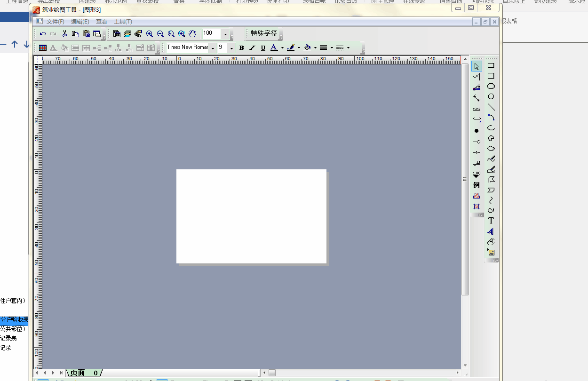Click the scissors cut icon
The height and width of the screenshot is (381, 588).
coord(64,34)
